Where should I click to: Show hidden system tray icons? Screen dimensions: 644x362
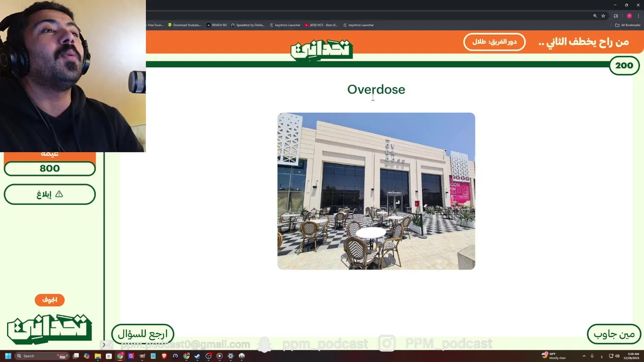tap(584, 356)
